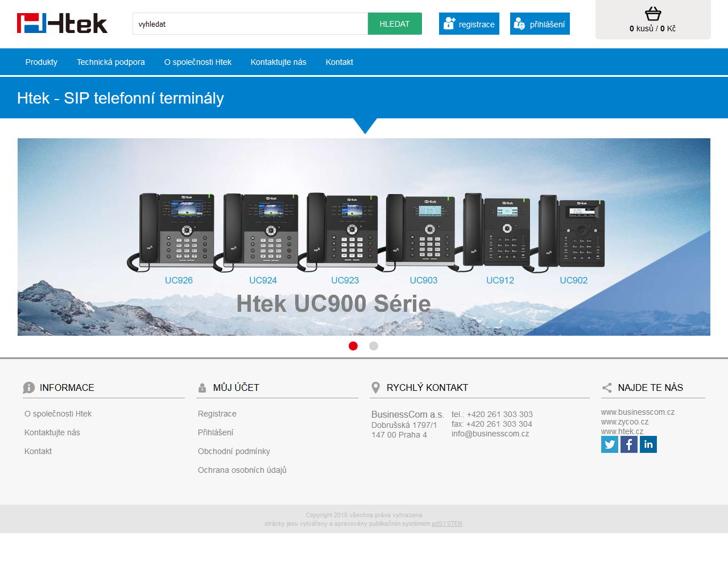Open footer link Kontakt

pos(38,451)
